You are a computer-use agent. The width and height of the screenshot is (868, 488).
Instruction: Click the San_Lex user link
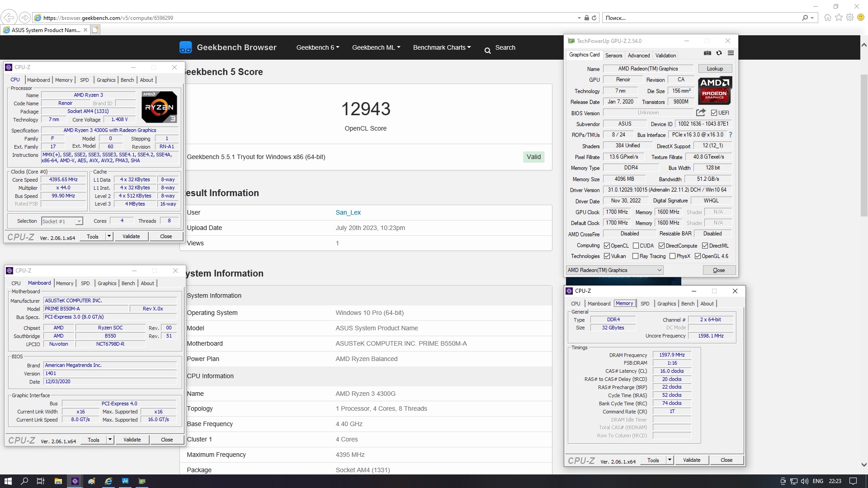pos(348,212)
